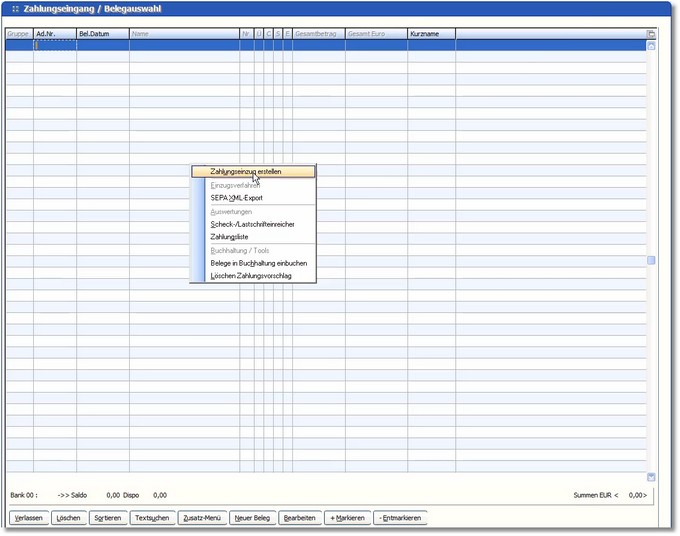Click the small icon in first row's right edge
The height and width of the screenshot is (536, 680).
click(x=652, y=46)
